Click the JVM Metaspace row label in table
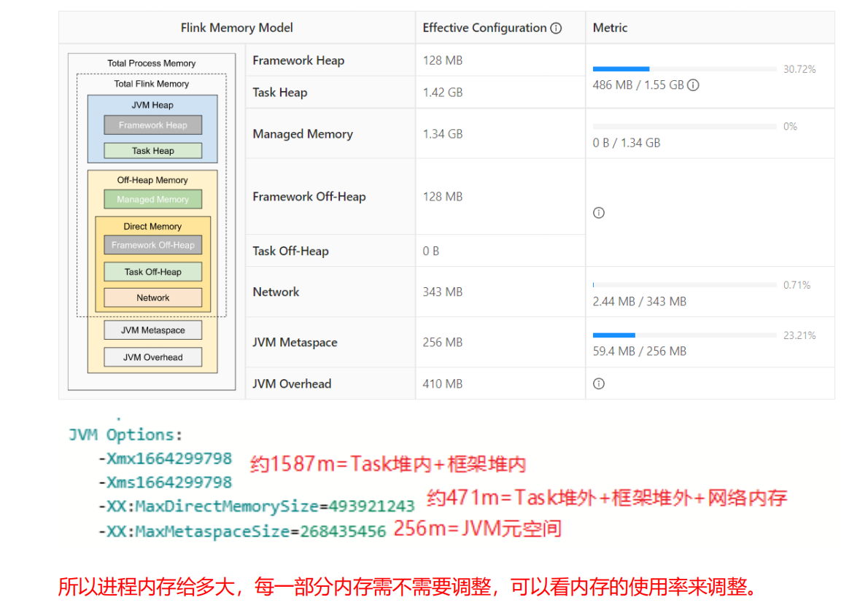The image size is (868, 616). [295, 343]
